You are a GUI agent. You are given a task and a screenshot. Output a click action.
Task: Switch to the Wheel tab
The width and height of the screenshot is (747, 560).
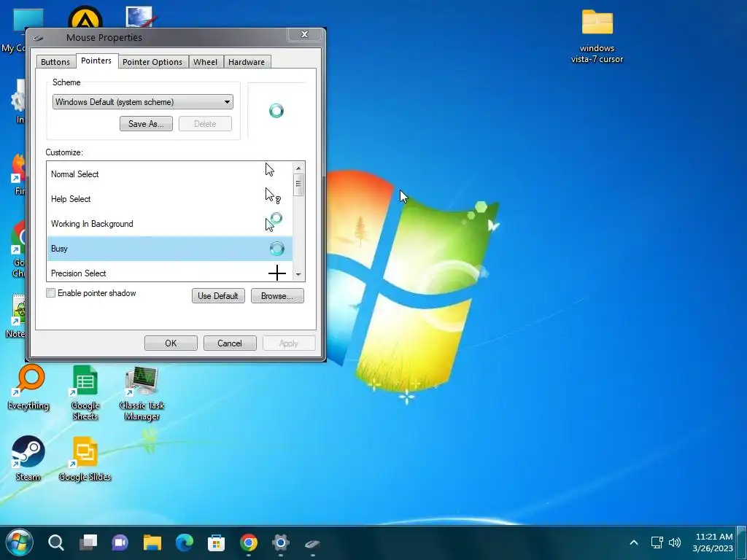pos(205,62)
